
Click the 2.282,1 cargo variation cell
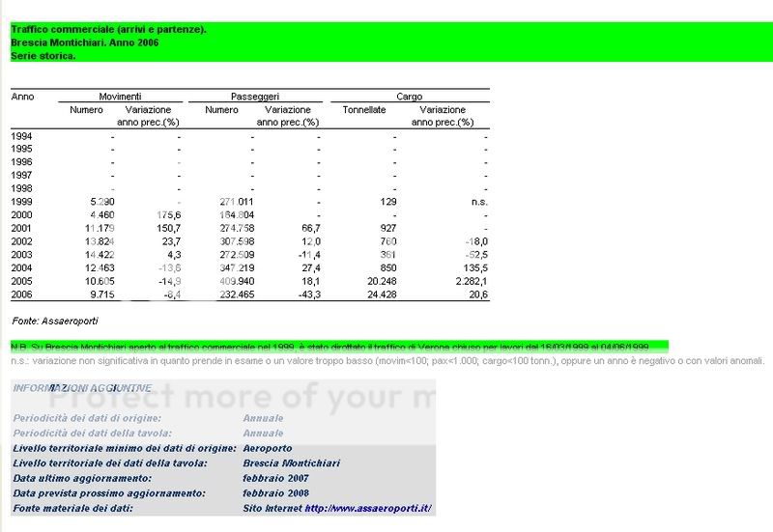click(468, 279)
